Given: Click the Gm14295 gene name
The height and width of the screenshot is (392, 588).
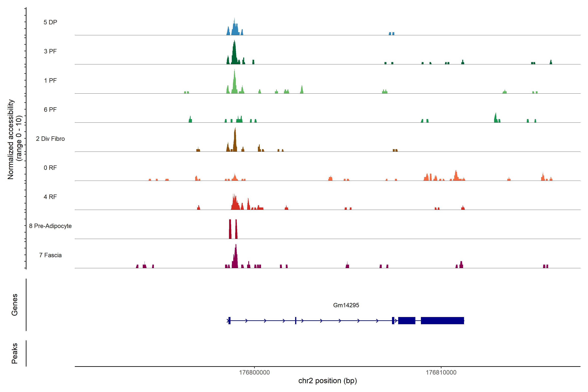Looking at the screenshot, I should tap(346, 305).
